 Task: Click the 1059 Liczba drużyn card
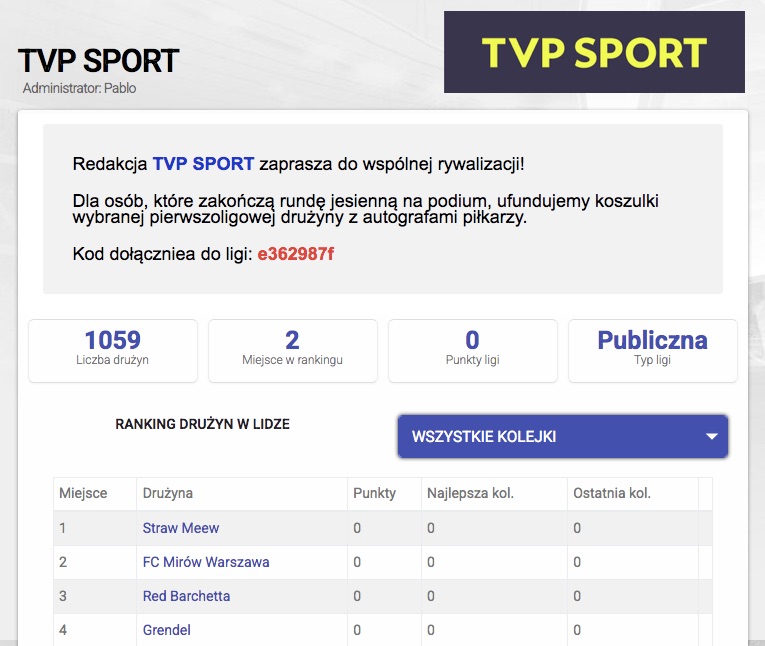[113, 350]
